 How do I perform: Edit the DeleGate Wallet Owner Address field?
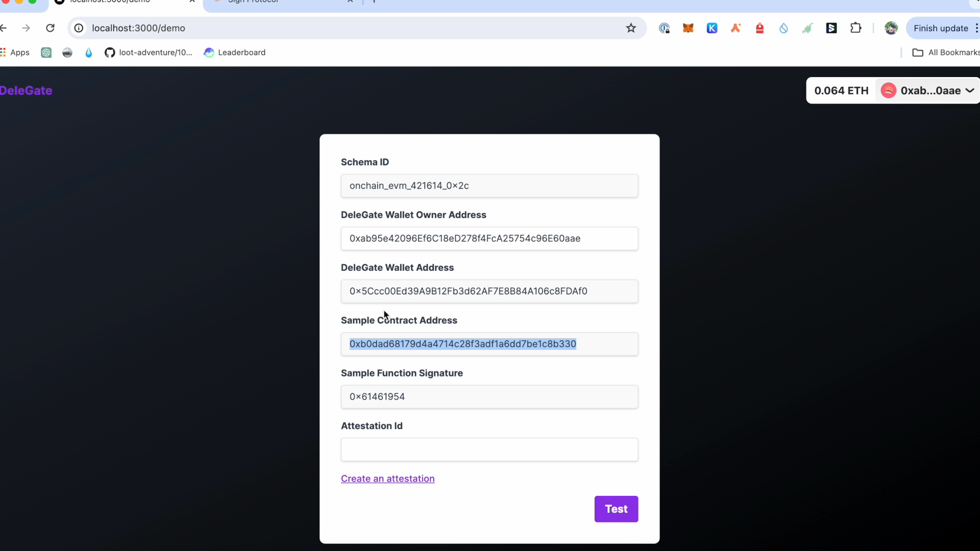click(x=489, y=239)
